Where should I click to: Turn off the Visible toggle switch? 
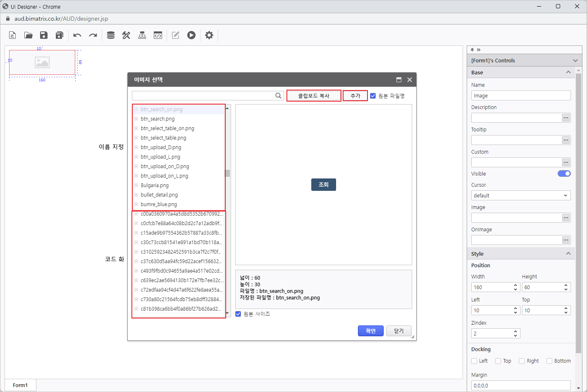564,173
